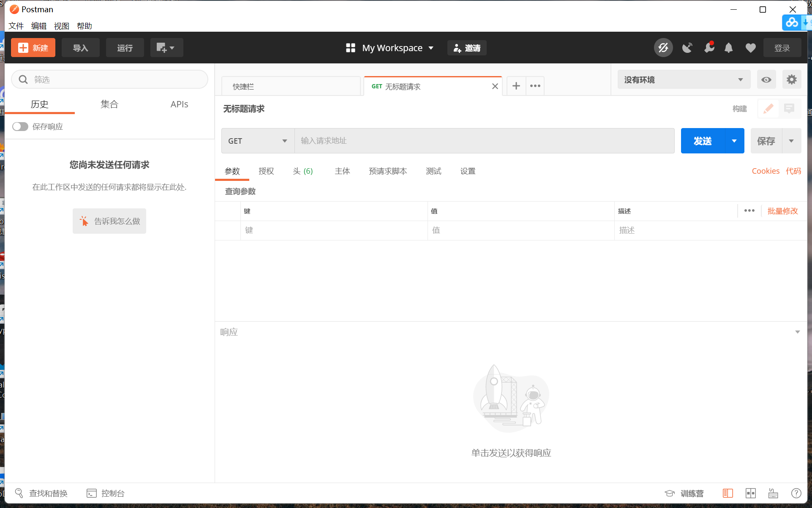Open environment management gear icon
Image resolution: width=812 pixels, height=508 pixels.
tap(791, 79)
